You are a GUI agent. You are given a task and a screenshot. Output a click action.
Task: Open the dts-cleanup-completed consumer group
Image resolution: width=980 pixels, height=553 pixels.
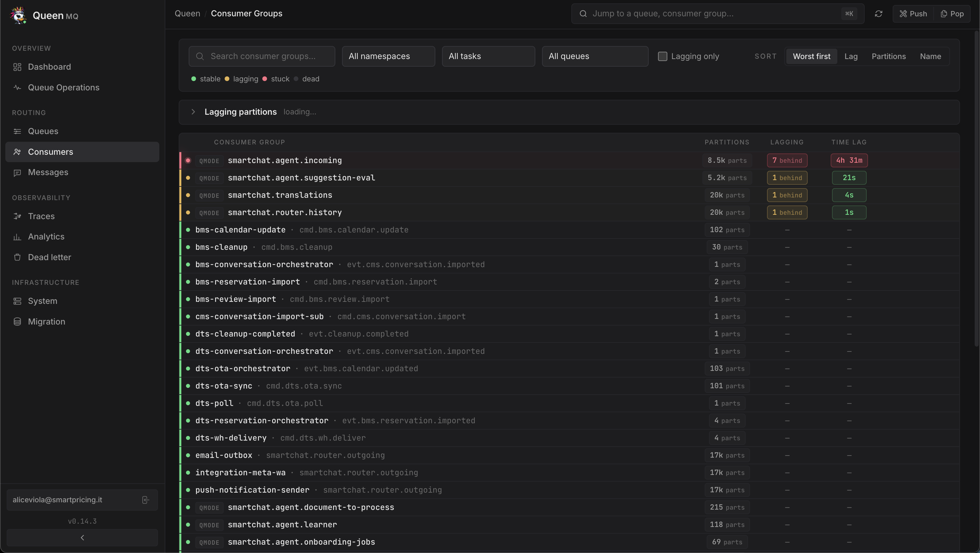pyautogui.click(x=569, y=334)
